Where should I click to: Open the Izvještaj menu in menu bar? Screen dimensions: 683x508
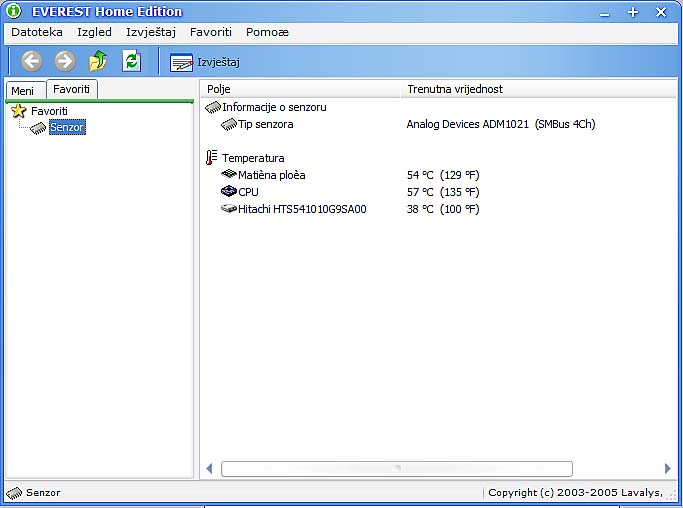(151, 32)
